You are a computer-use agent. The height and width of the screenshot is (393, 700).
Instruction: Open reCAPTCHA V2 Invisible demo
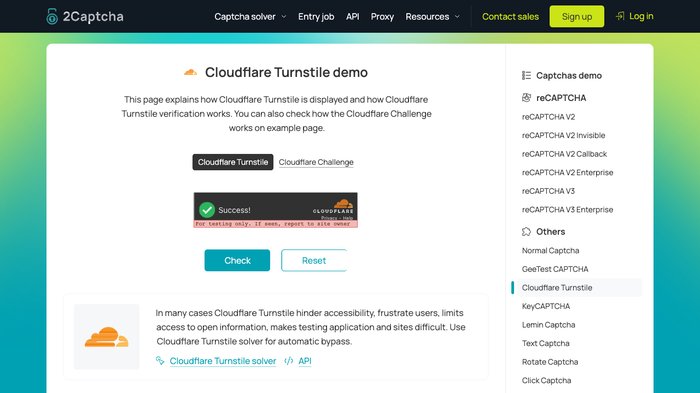click(x=563, y=135)
